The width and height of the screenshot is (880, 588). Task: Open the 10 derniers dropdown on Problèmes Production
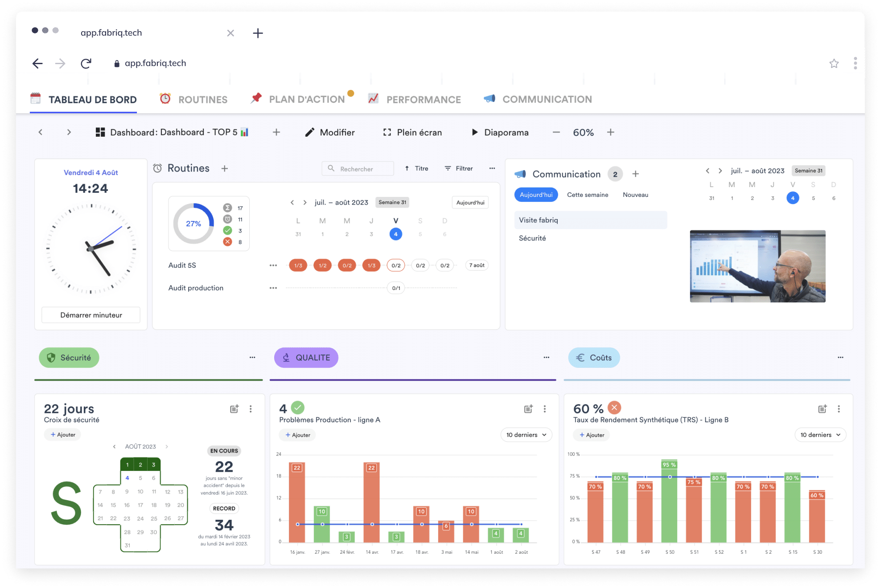click(x=526, y=435)
